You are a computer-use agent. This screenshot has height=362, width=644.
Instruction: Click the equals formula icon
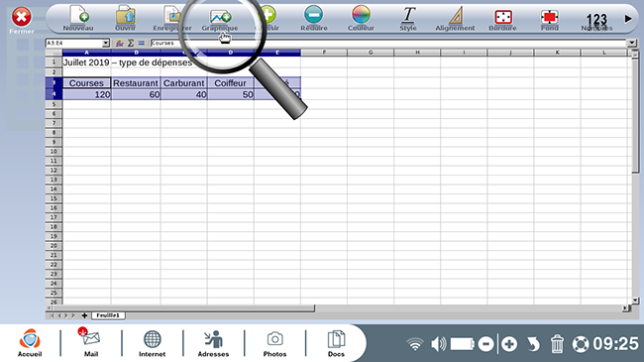142,44
